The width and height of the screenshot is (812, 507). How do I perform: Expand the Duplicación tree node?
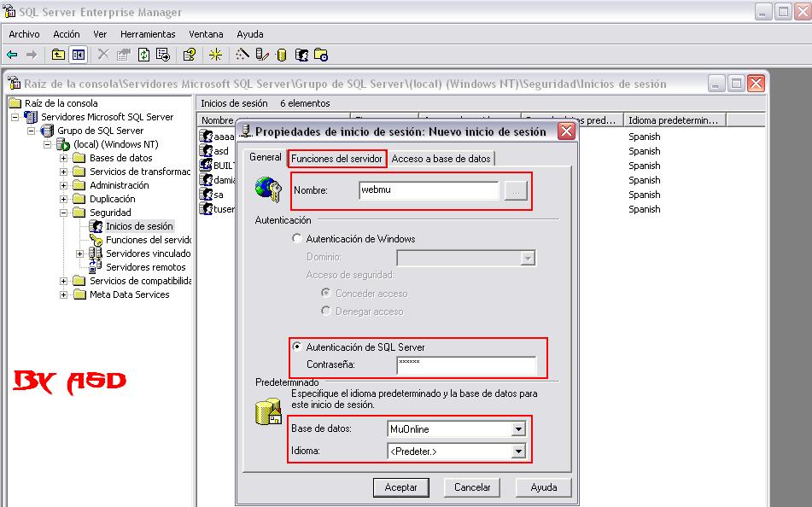coord(63,199)
